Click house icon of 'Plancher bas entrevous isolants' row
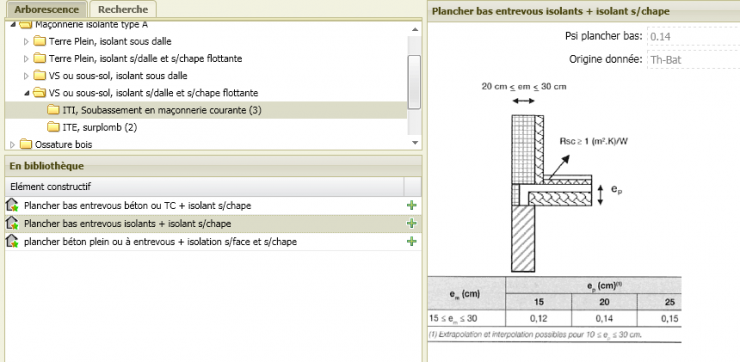Screen dimensions: 740x362 click(x=12, y=223)
